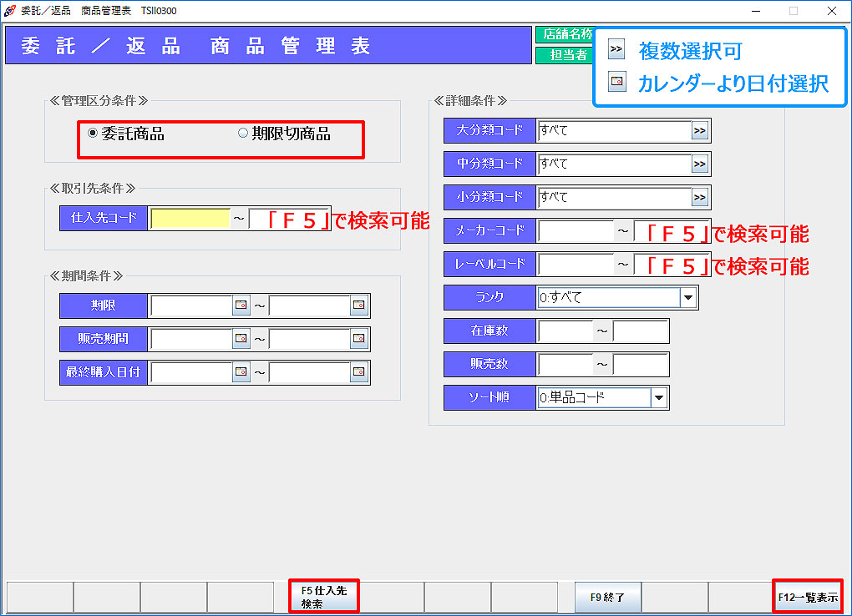Screen dimensions: 852x616
Task: Click the 期限 end date field
Action: (x=309, y=305)
